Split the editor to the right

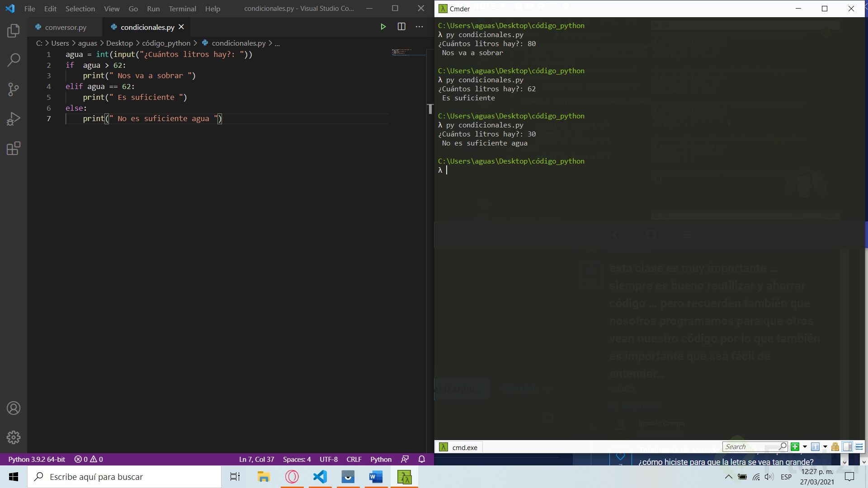click(401, 27)
